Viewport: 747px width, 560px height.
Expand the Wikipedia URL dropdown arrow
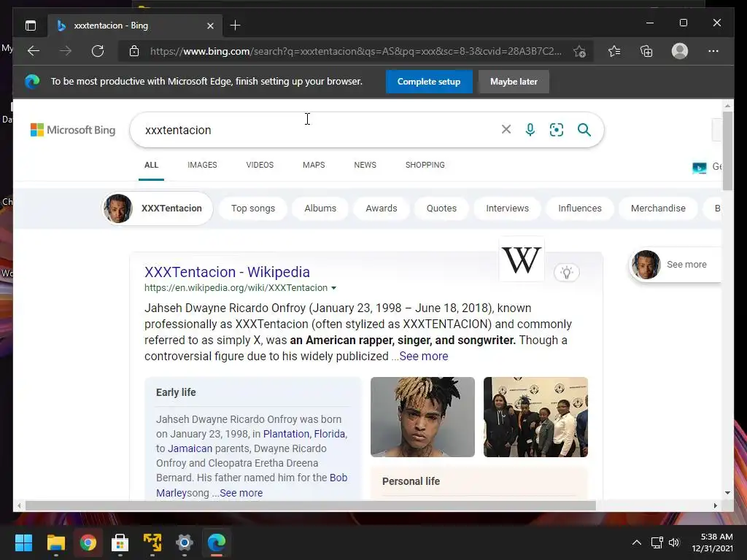333,288
